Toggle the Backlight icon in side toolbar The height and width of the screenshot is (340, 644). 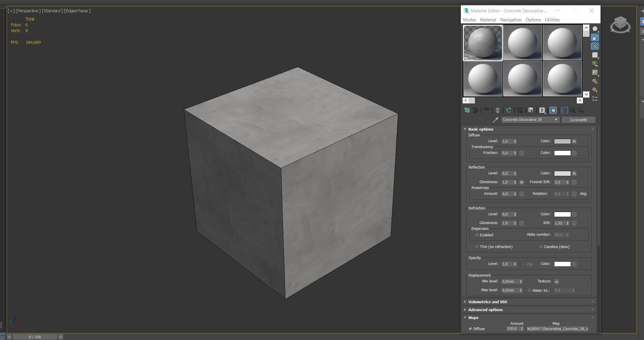coord(595,38)
